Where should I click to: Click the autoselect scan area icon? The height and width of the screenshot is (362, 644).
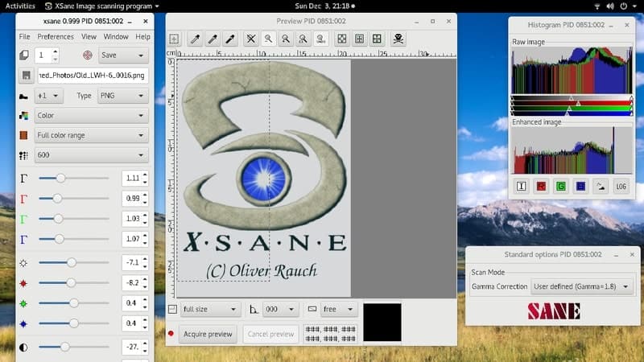[341, 39]
